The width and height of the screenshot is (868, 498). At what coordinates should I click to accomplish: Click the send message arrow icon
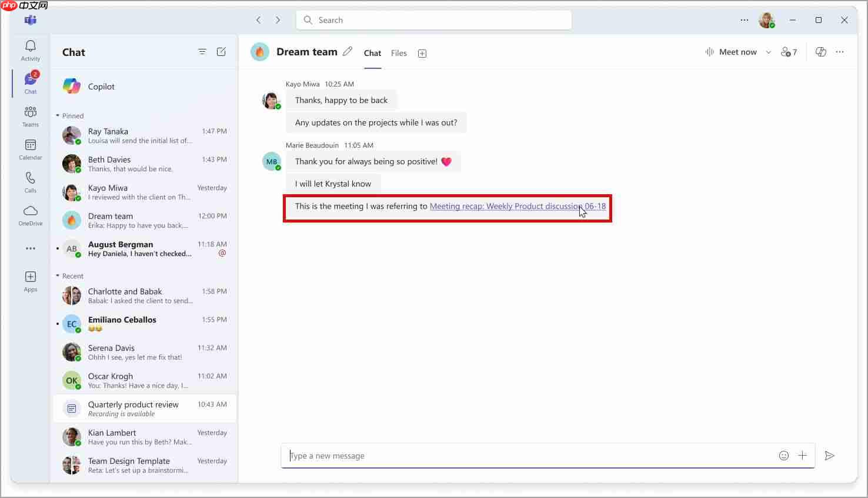click(x=830, y=456)
